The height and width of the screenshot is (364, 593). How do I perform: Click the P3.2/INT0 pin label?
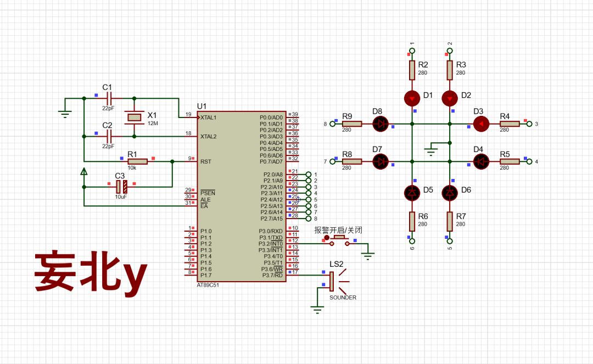pos(270,244)
